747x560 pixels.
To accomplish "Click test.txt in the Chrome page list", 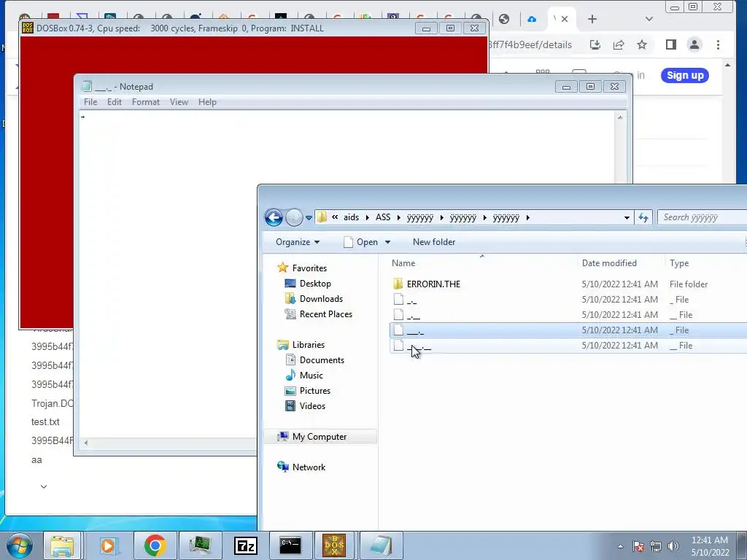I will (x=45, y=422).
